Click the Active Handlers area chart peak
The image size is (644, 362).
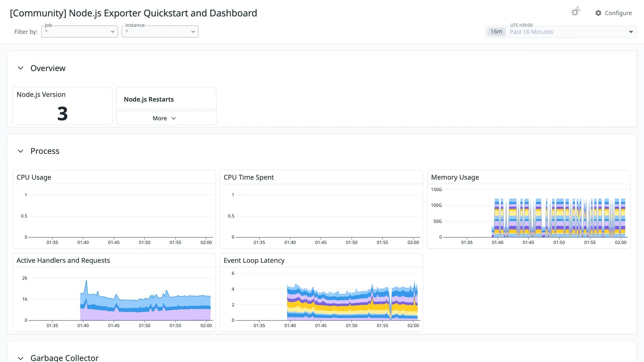pyautogui.click(x=86, y=281)
